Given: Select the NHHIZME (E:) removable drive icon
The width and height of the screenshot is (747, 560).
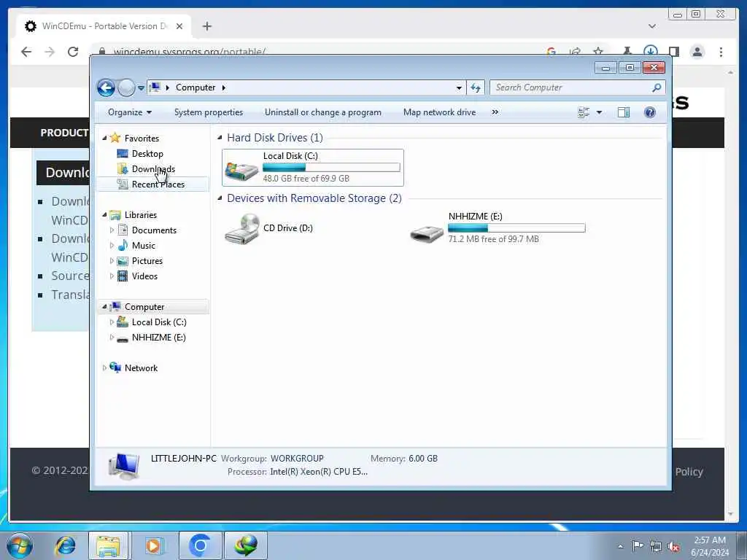Looking at the screenshot, I should click(x=427, y=233).
